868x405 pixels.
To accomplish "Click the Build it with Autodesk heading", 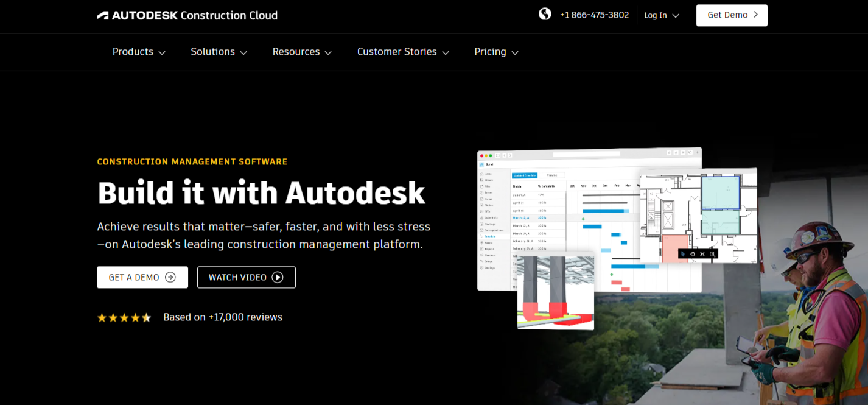I will (261, 192).
